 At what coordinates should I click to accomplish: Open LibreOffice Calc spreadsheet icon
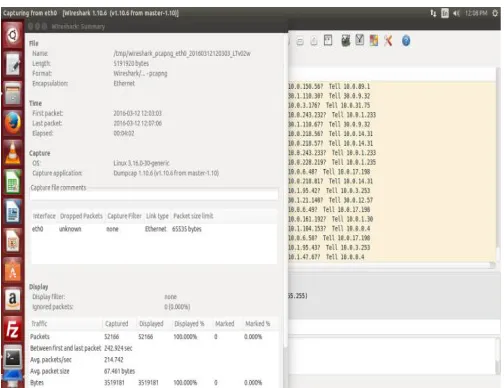click(13, 182)
